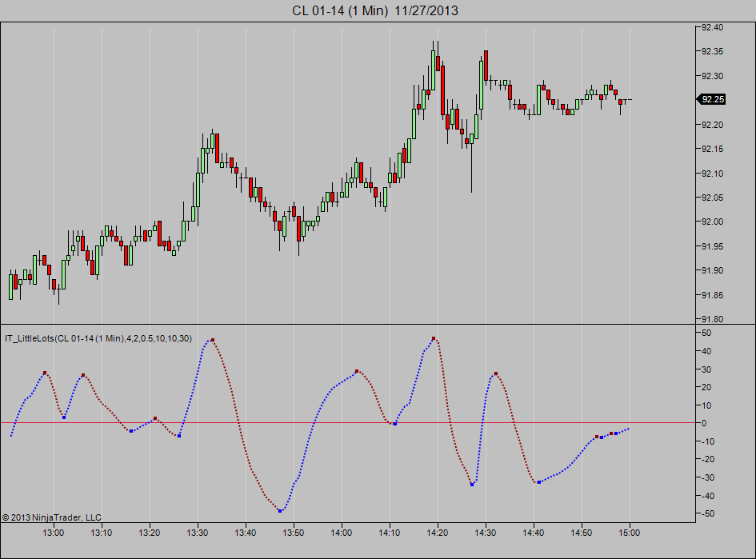The height and width of the screenshot is (559, 756).
Task: Click the indicator scale value -40
Action: coord(708,496)
